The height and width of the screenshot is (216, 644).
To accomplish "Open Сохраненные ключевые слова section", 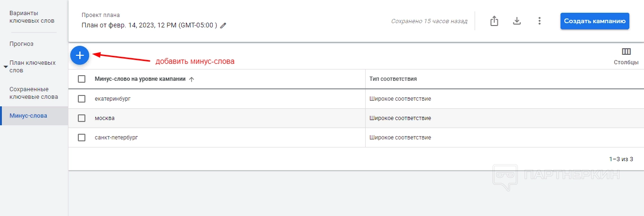I will 33,93.
